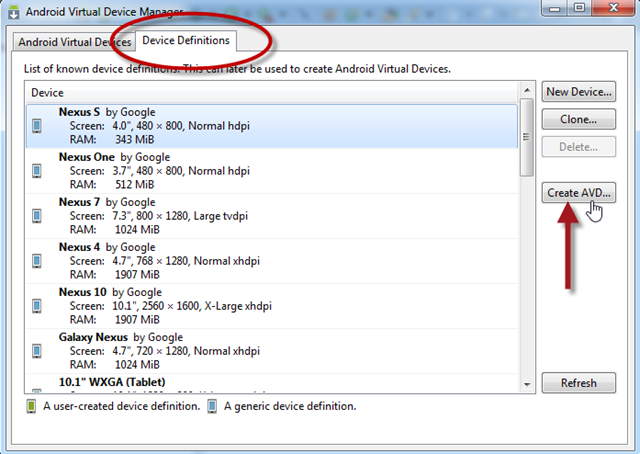Click the device list scrollbar thumb
Screen dimensions: 640x454
(527, 137)
